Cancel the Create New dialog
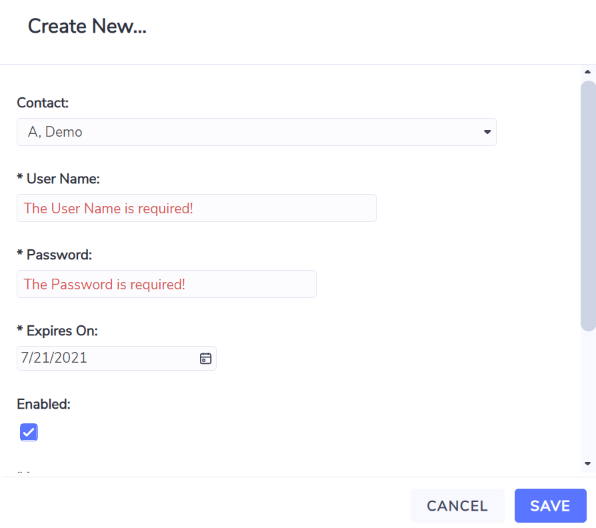 click(457, 506)
